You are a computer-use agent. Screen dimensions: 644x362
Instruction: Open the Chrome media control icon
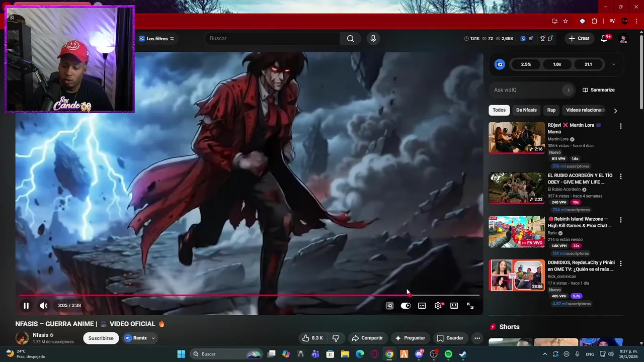612,21
